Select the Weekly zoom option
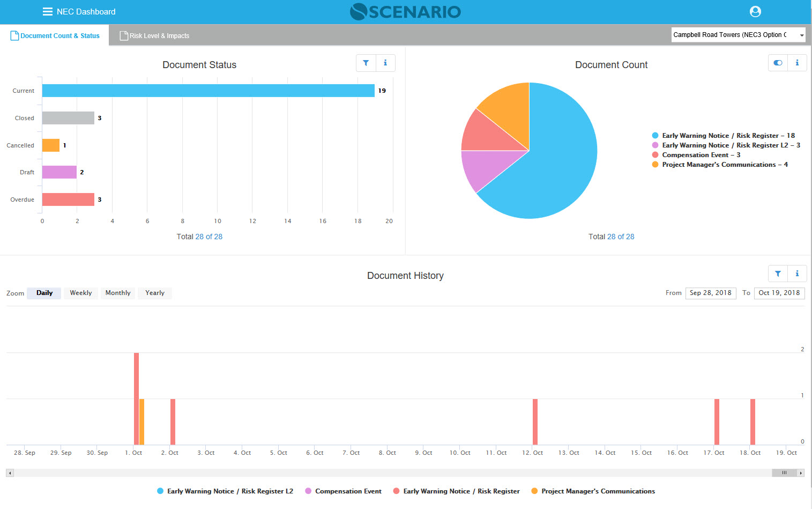The image size is (812, 509). click(x=80, y=293)
